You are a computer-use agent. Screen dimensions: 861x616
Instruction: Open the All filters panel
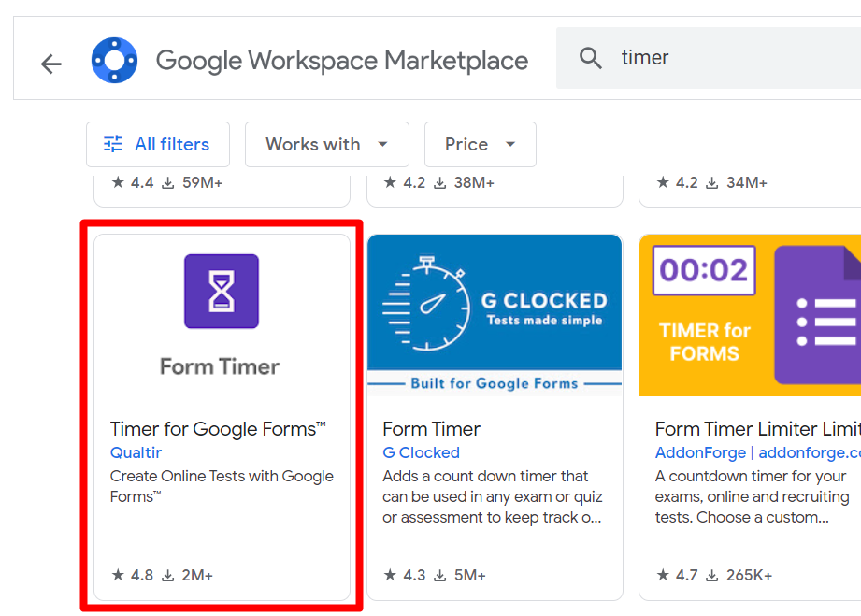click(158, 144)
